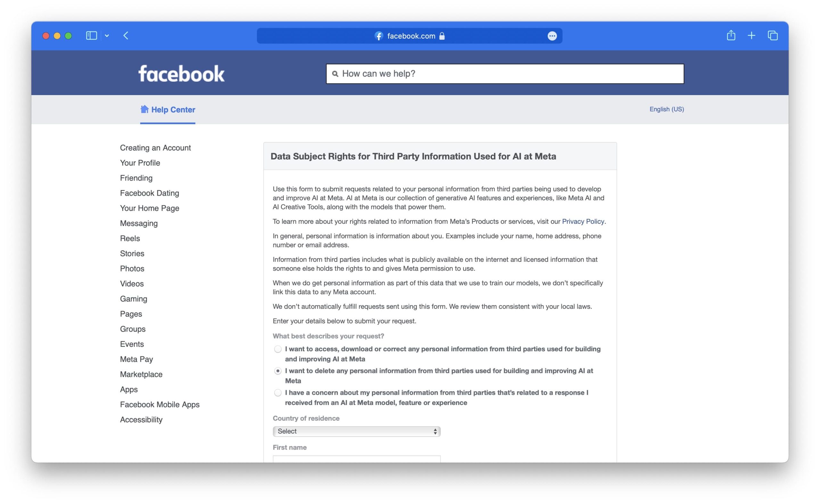Select the access, download or correct option

coord(277,349)
